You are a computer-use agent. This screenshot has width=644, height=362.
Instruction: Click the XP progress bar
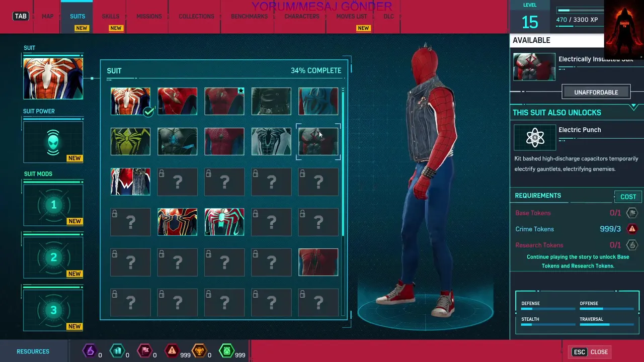(x=580, y=10)
